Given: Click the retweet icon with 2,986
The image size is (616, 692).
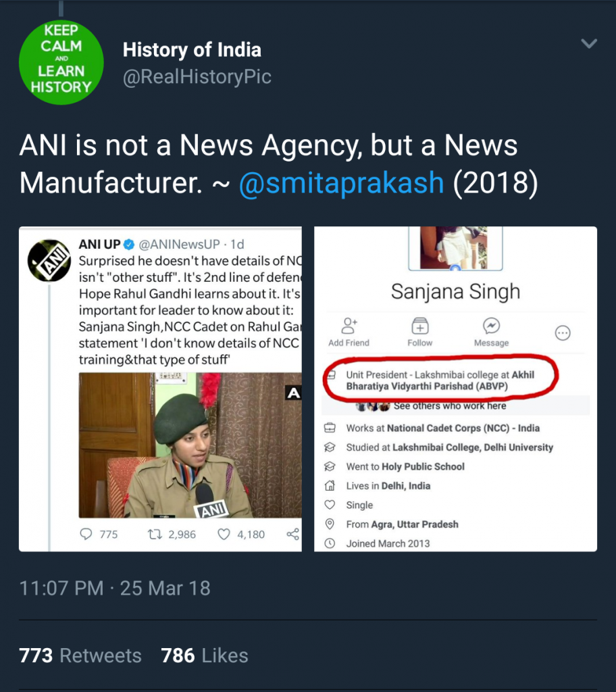Looking at the screenshot, I should pyautogui.click(x=155, y=535).
